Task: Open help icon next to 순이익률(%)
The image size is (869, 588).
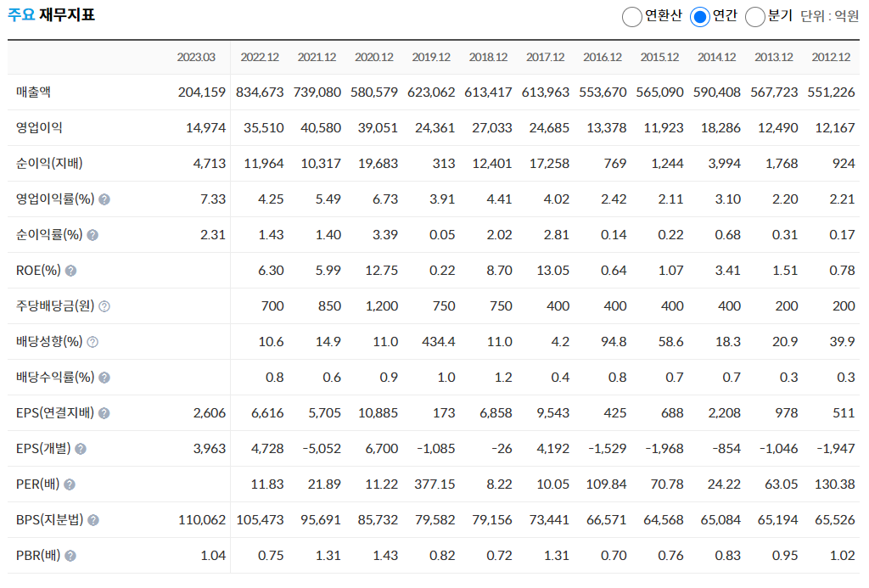Action: click(93, 235)
